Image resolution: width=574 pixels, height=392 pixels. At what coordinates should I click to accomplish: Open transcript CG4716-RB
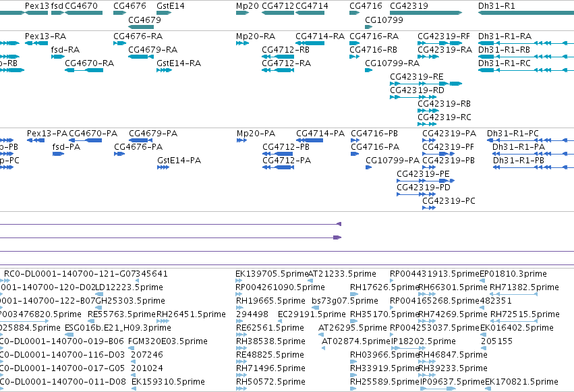pos(374,50)
